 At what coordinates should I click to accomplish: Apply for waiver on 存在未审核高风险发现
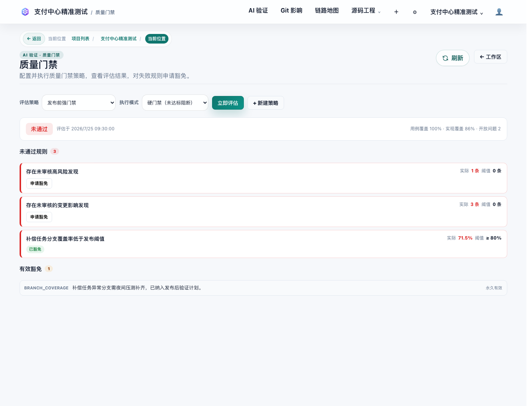pyautogui.click(x=39, y=183)
